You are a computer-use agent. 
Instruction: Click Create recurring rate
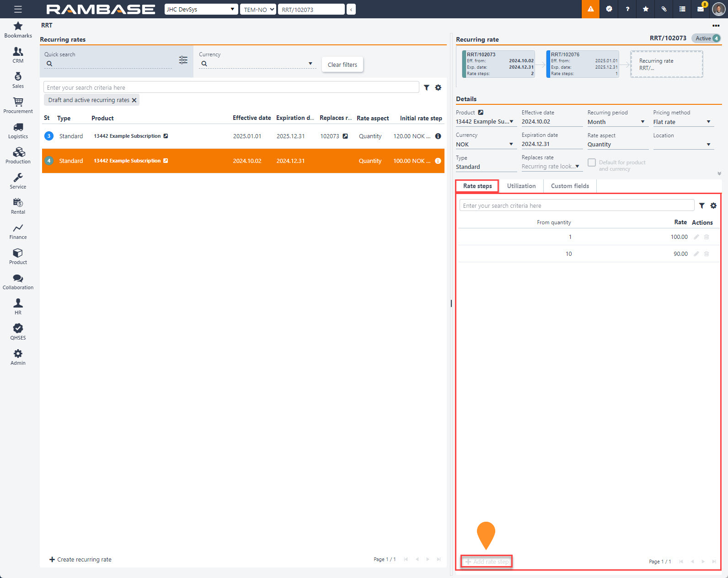80,559
